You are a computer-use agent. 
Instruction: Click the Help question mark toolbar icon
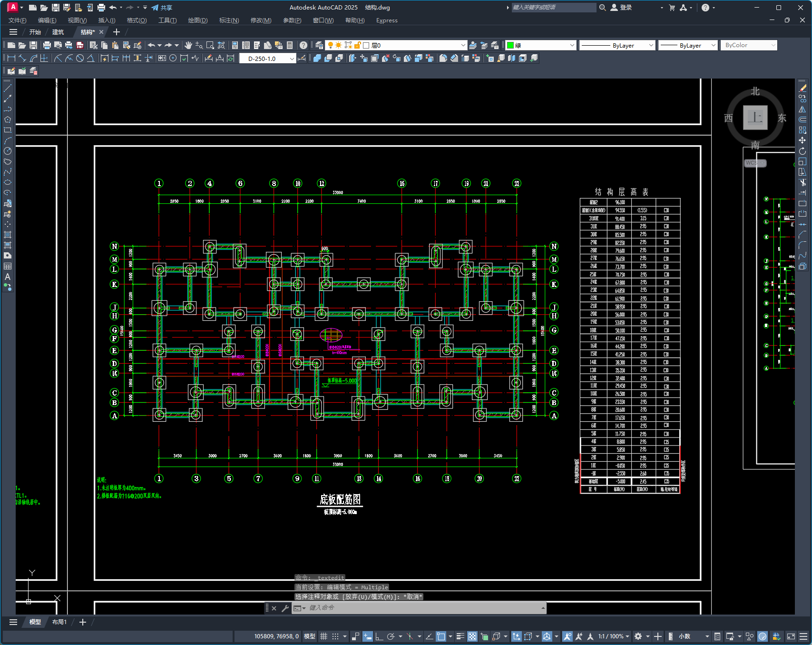[303, 45]
